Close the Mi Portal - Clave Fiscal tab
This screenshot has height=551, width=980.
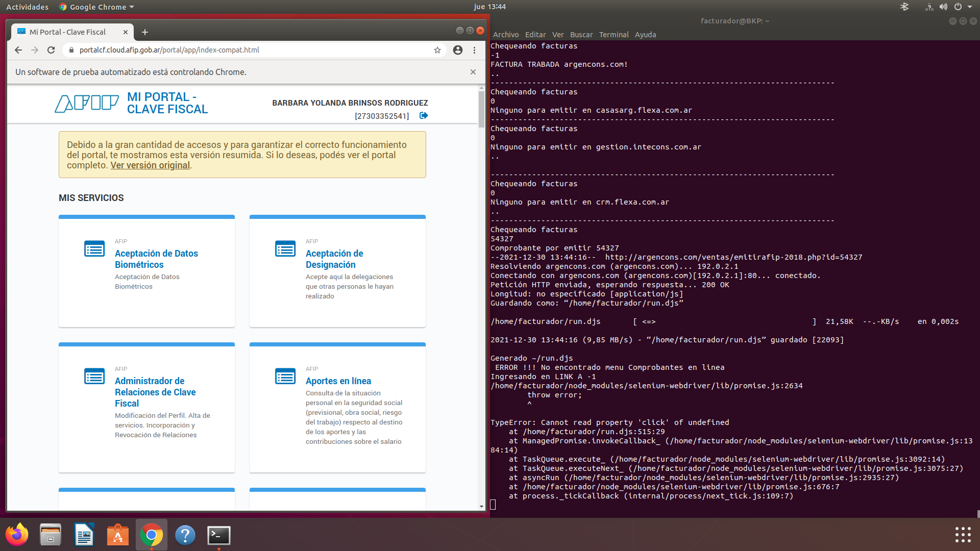[x=126, y=32]
